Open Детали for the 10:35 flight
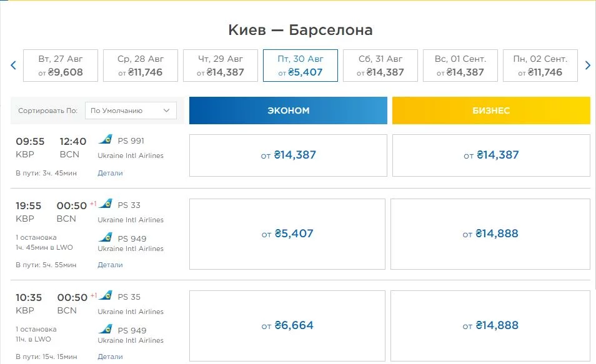The image size is (596, 364). click(110, 357)
